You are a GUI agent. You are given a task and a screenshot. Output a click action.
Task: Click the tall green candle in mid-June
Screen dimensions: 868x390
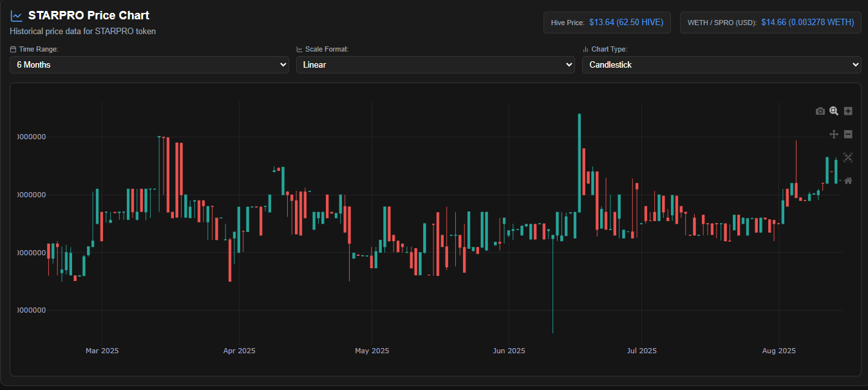click(580, 162)
